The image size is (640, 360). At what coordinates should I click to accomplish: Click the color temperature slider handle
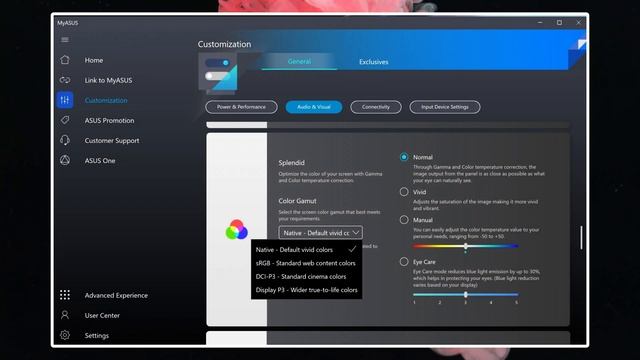pyautogui.click(x=465, y=246)
